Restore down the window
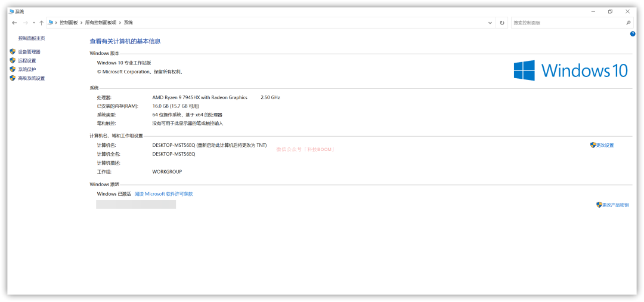The height and width of the screenshot is (302, 644). (611, 11)
